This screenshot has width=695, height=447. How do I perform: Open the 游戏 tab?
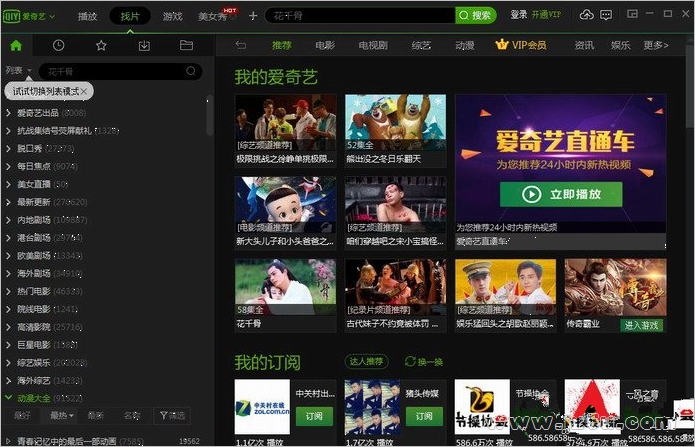click(172, 16)
